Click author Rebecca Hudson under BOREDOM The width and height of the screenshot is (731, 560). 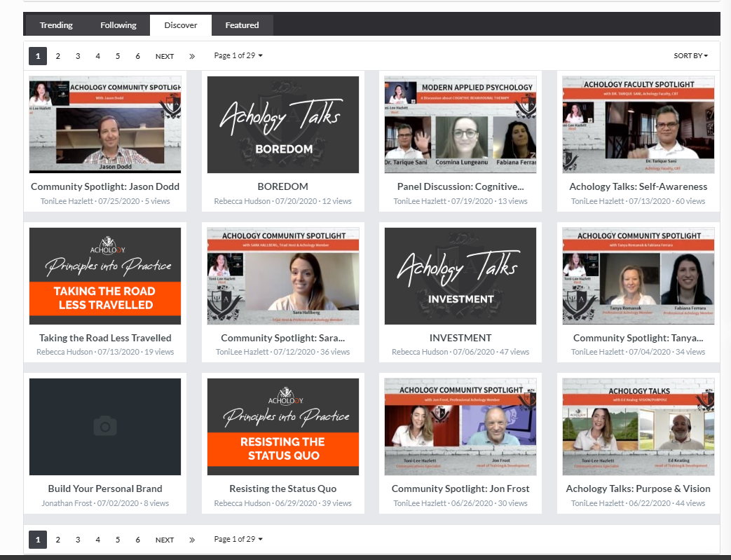tap(242, 201)
